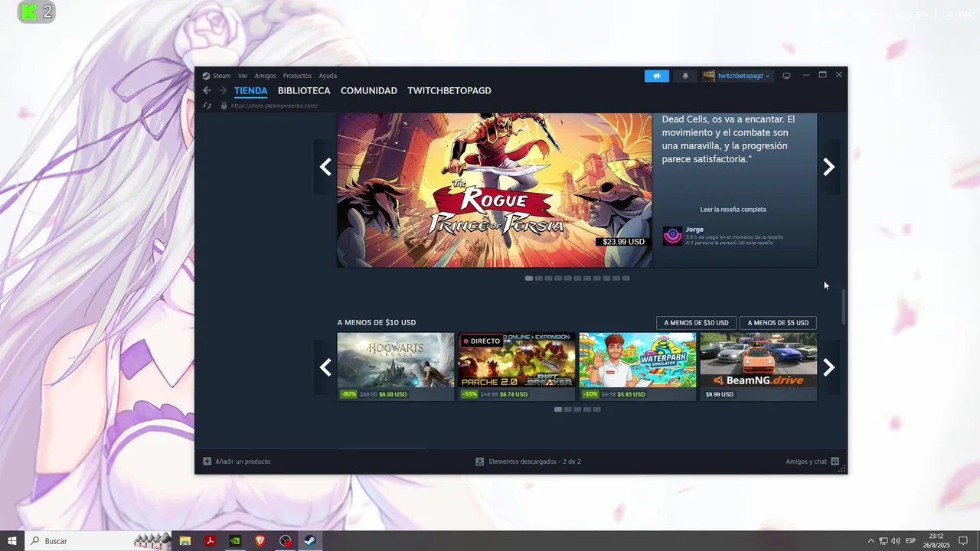This screenshot has height=551, width=980.
Task: Click the Big Picture mode monitor icon
Action: point(786,76)
